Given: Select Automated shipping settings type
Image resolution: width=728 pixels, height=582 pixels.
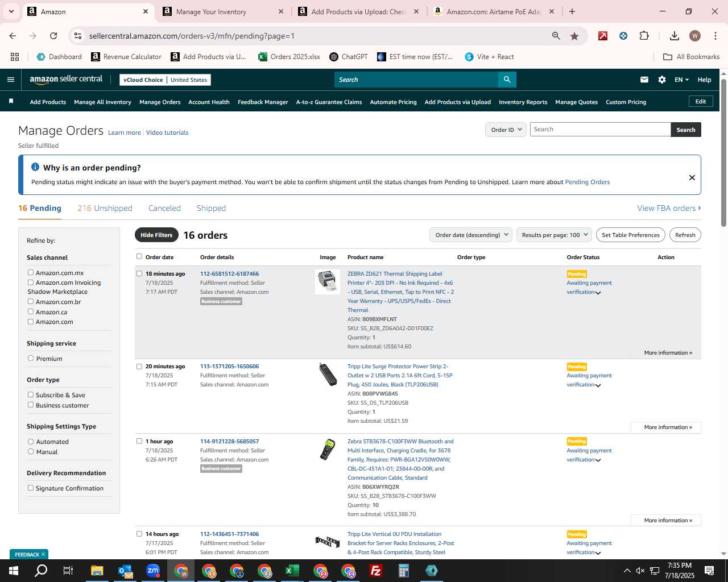Looking at the screenshot, I should pyautogui.click(x=31, y=441).
